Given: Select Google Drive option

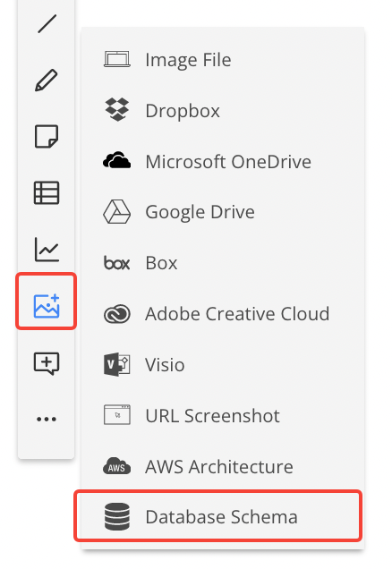Looking at the screenshot, I should [x=223, y=212].
